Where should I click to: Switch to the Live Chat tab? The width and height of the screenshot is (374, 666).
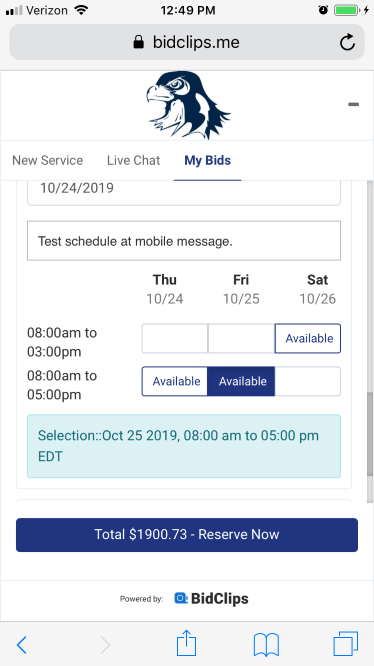coord(133,160)
